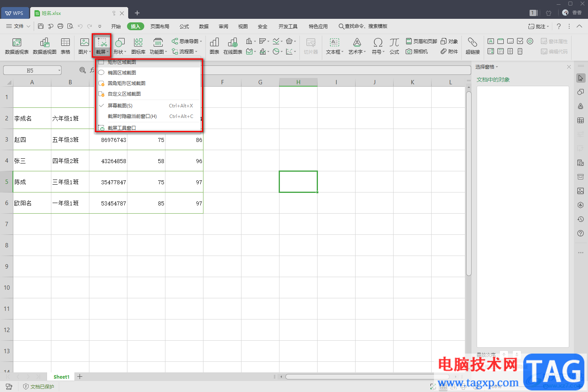Insert a PivotChart (数据透视图)

tap(44, 46)
